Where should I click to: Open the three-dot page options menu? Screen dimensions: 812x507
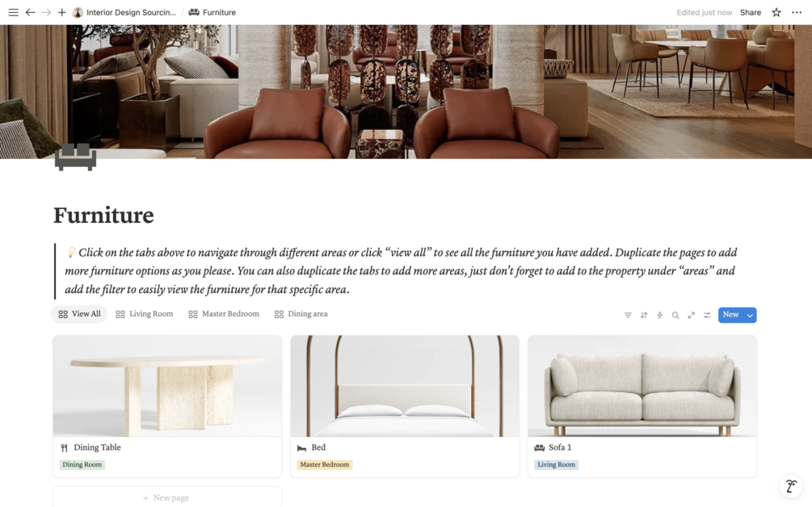pyautogui.click(x=797, y=12)
